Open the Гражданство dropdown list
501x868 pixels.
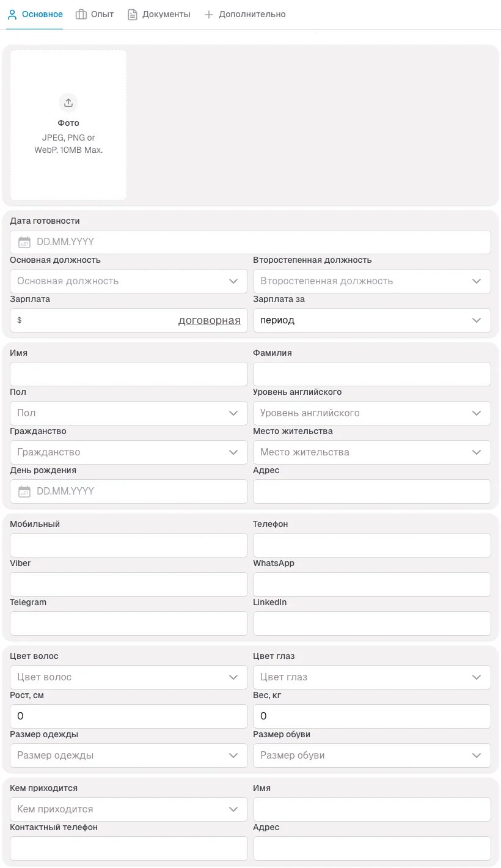[x=129, y=452]
